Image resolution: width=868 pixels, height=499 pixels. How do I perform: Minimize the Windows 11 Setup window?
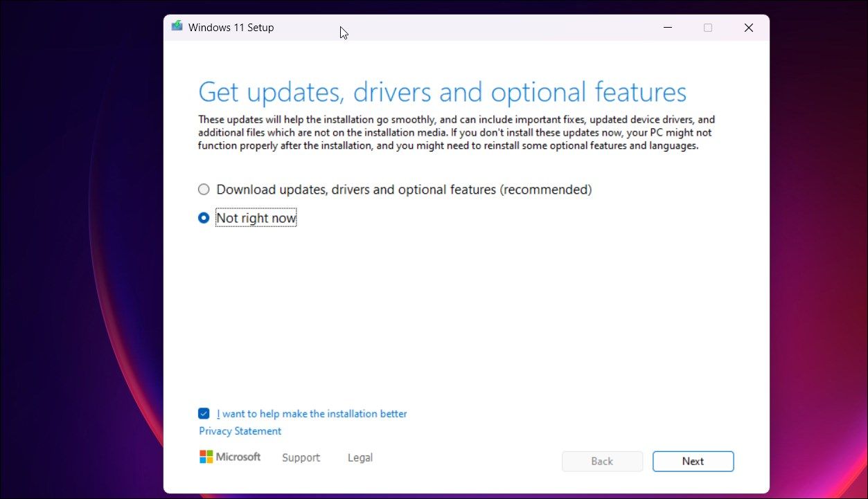(x=668, y=28)
